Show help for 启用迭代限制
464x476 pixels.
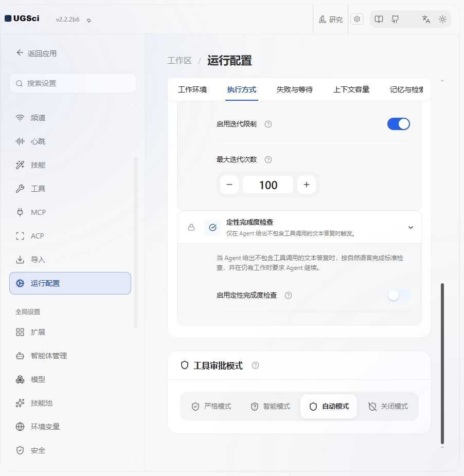[268, 124]
